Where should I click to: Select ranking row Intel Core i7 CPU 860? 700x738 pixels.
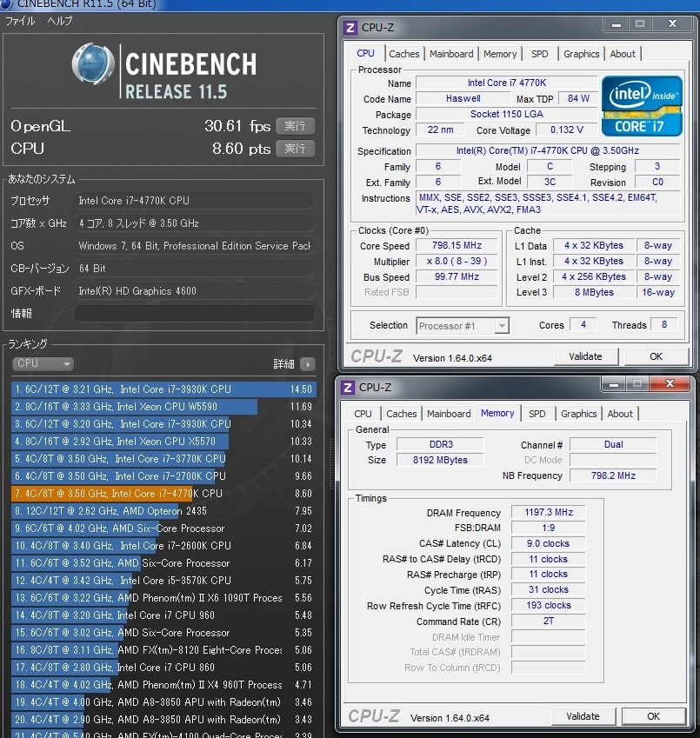point(163,668)
